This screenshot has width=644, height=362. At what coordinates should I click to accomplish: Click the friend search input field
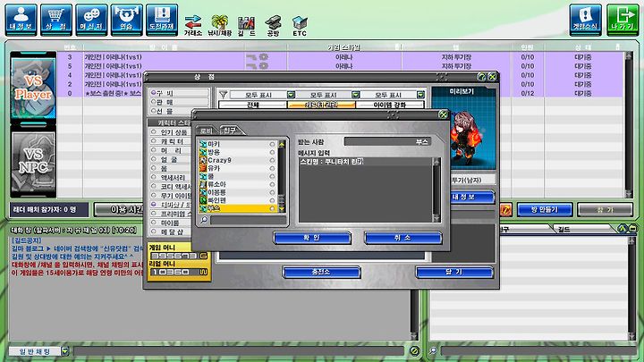[x=248, y=221]
